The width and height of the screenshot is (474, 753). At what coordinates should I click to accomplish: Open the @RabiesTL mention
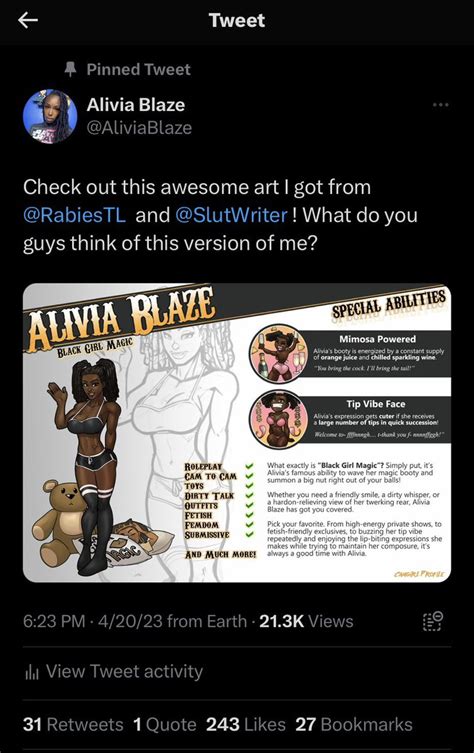[74, 215]
